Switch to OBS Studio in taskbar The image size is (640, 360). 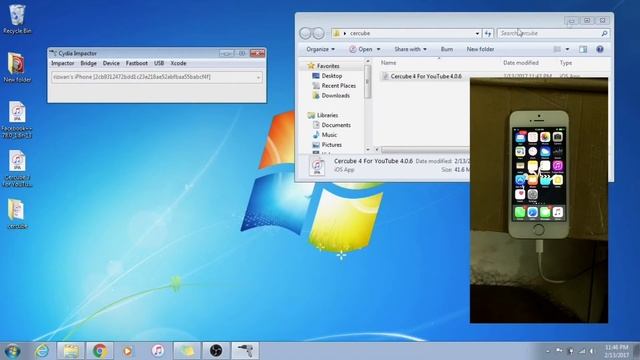coord(216,351)
